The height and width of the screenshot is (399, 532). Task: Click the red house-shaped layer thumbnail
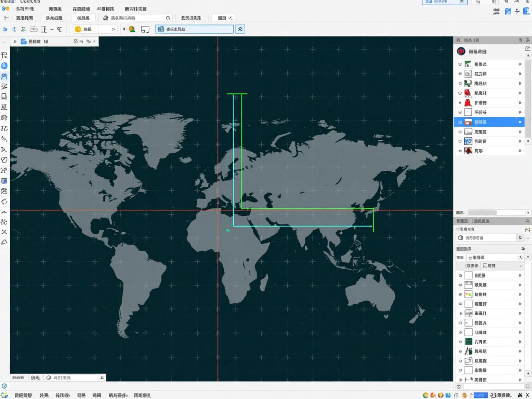[x=467, y=103]
